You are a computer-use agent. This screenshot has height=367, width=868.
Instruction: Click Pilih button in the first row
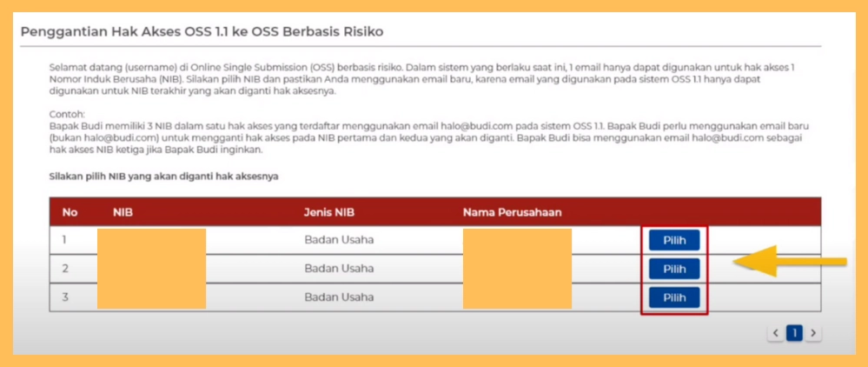coord(674,241)
